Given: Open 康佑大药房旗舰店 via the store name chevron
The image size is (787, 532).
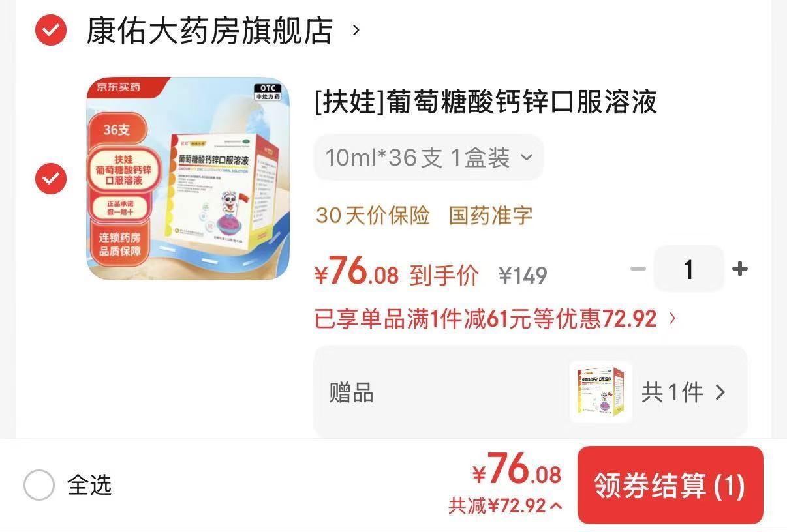Looking at the screenshot, I should [x=356, y=30].
